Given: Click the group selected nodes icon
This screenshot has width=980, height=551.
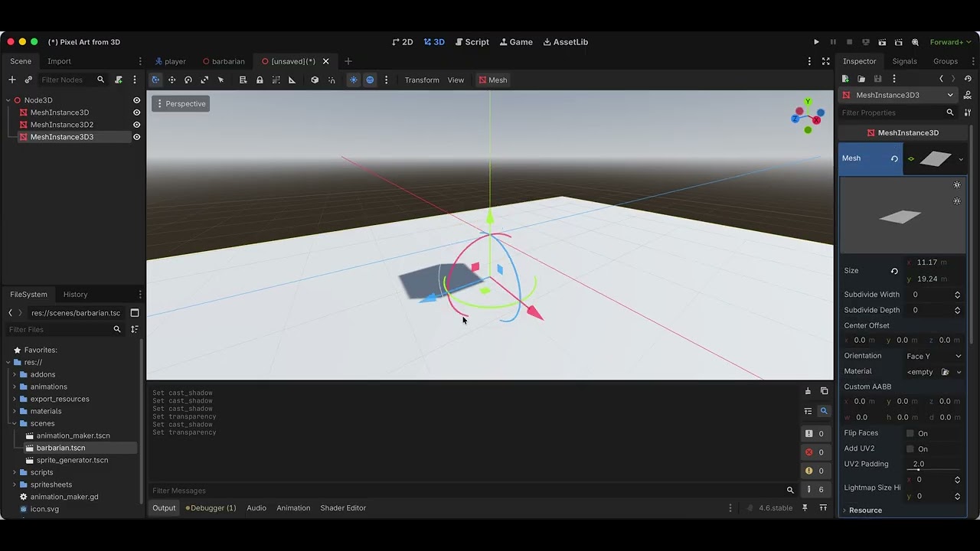Looking at the screenshot, I should click(276, 80).
